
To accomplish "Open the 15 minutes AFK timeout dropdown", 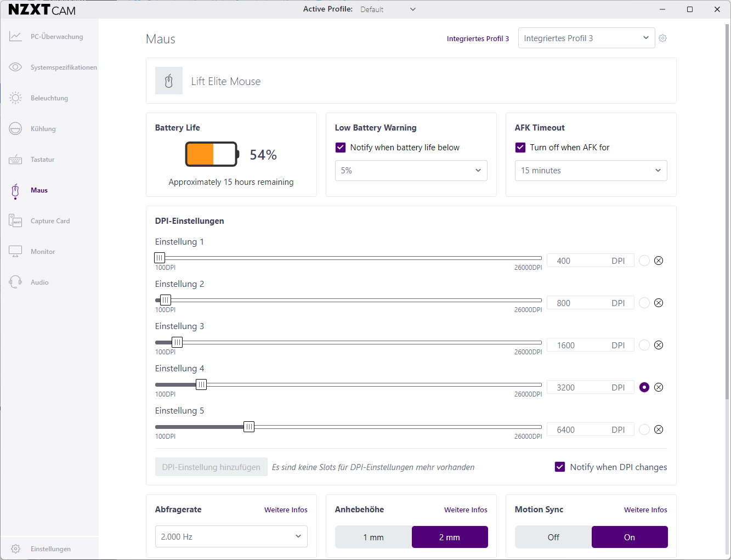I will pyautogui.click(x=591, y=171).
